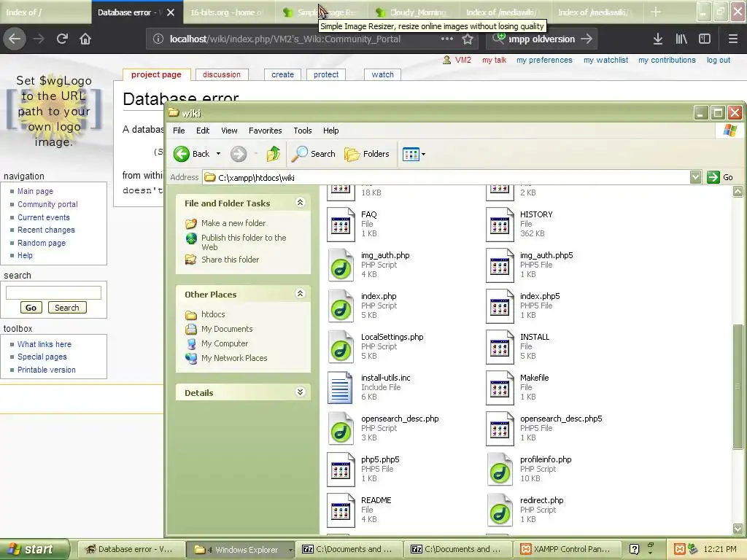Select Makefile file icon
The width and height of the screenshot is (747, 560).
tap(500, 388)
